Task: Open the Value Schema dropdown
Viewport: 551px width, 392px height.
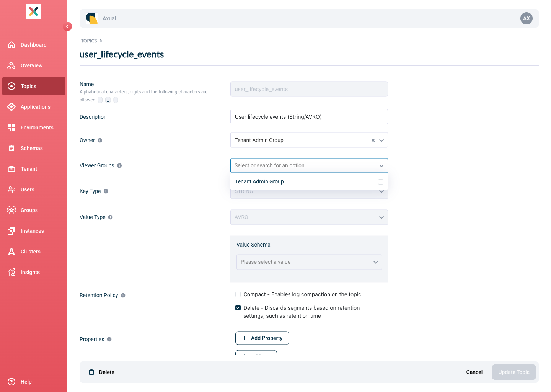Action: tap(309, 262)
